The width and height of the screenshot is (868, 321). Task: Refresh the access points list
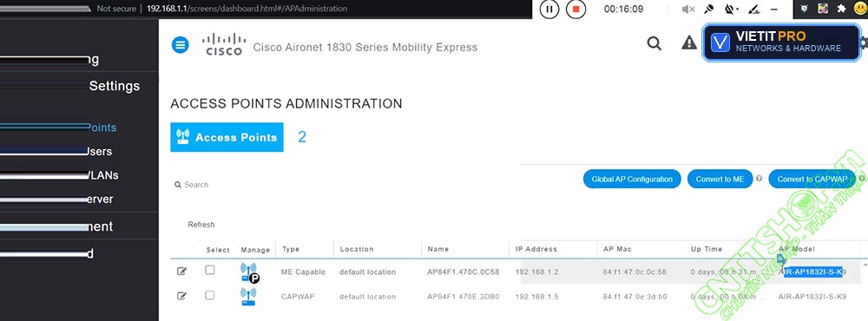(201, 225)
